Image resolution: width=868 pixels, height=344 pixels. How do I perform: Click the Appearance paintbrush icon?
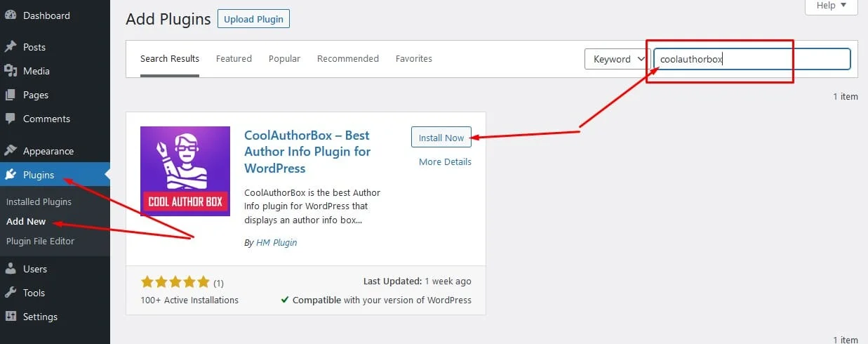click(x=11, y=151)
